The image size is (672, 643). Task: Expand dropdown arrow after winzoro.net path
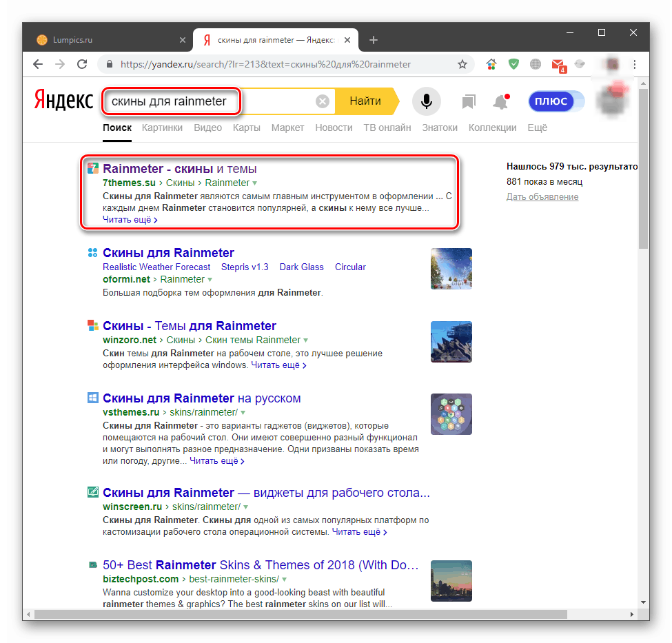(305, 340)
